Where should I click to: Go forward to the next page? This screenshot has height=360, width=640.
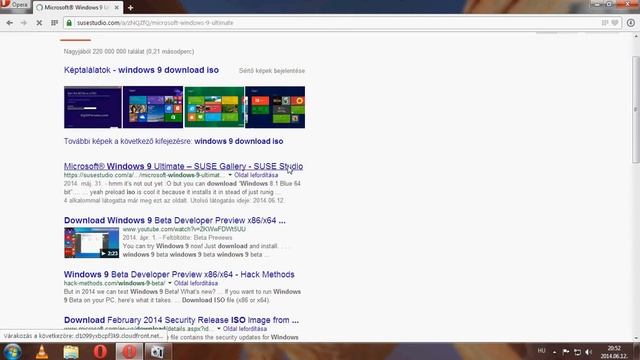coord(24,23)
